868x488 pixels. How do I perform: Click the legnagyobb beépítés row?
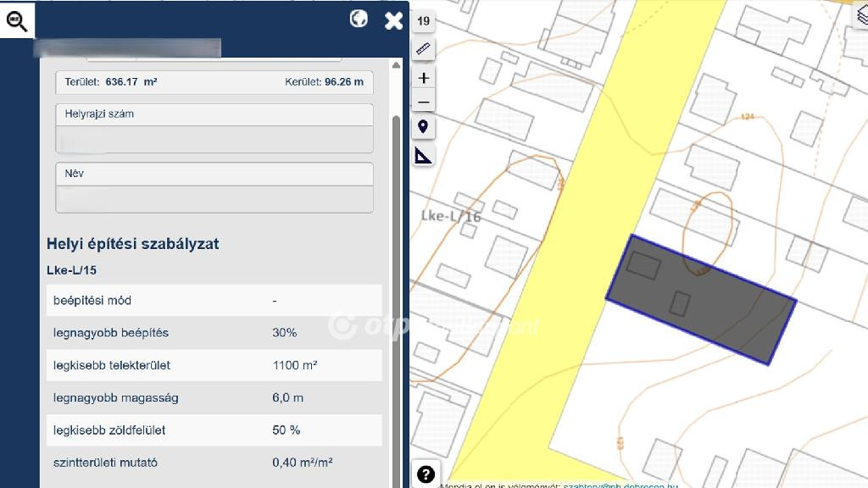214,333
